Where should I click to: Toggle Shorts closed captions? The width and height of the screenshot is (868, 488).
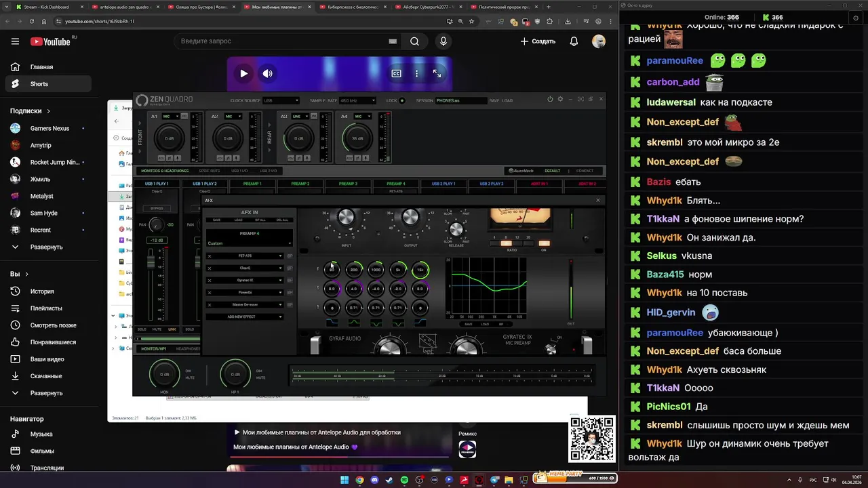pyautogui.click(x=396, y=73)
